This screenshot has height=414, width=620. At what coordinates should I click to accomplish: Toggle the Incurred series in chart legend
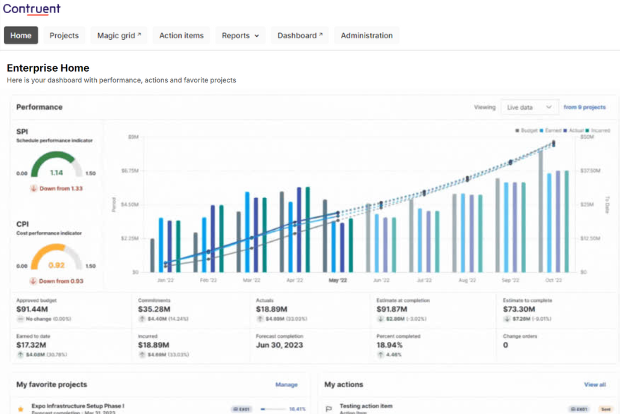(598, 130)
